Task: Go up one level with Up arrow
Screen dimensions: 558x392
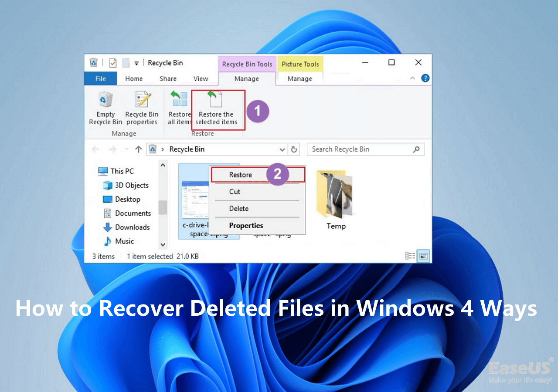Action: [138, 149]
